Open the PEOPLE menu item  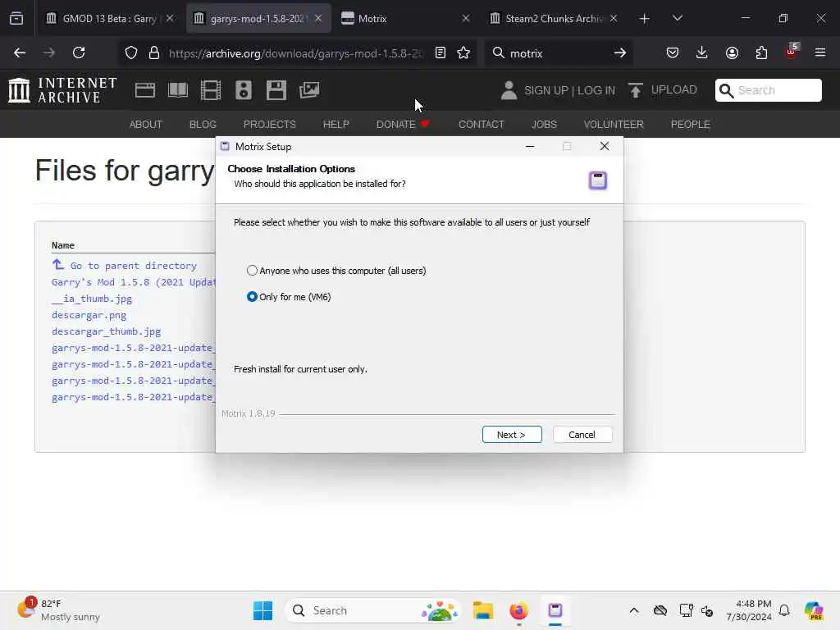690,125
